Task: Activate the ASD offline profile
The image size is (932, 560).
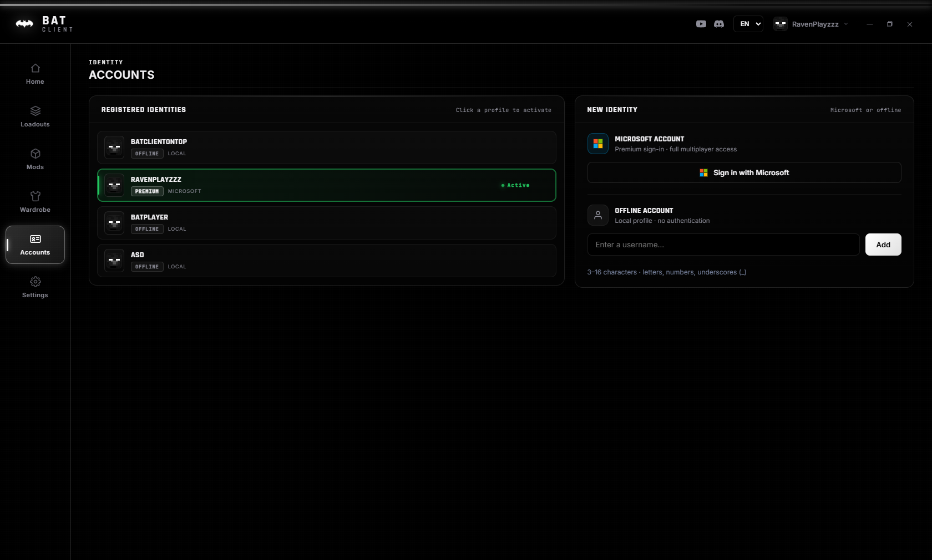Action: tap(327, 261)
